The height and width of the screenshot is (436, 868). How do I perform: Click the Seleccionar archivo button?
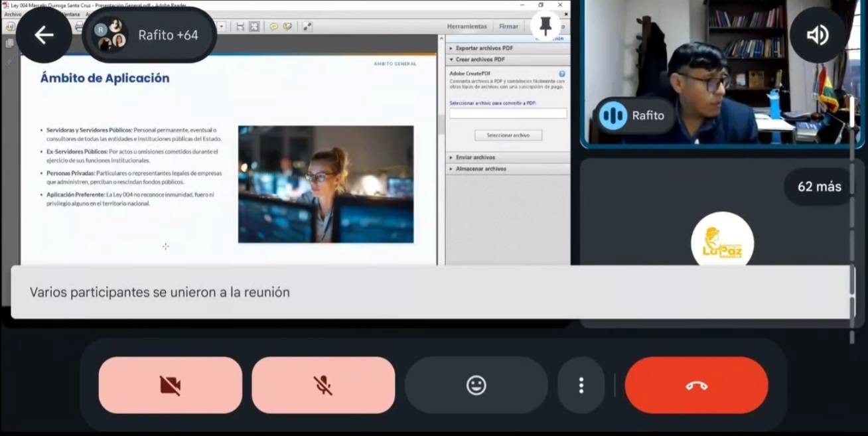pyautogui.click(x=508, y=135)
